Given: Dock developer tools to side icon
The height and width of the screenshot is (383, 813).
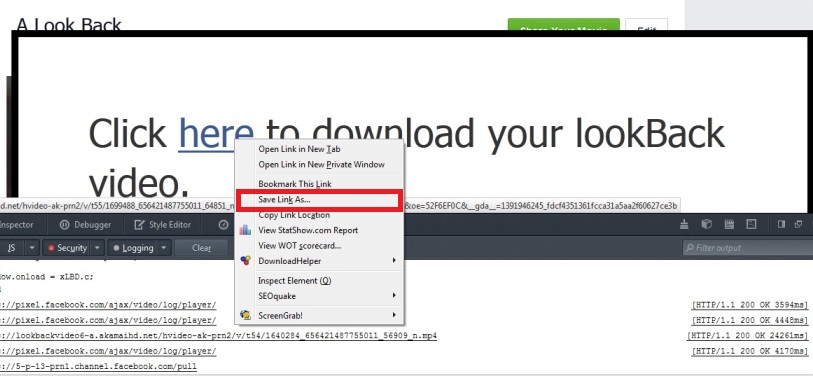Looking at the screenshot, I should tap(781, 224).
